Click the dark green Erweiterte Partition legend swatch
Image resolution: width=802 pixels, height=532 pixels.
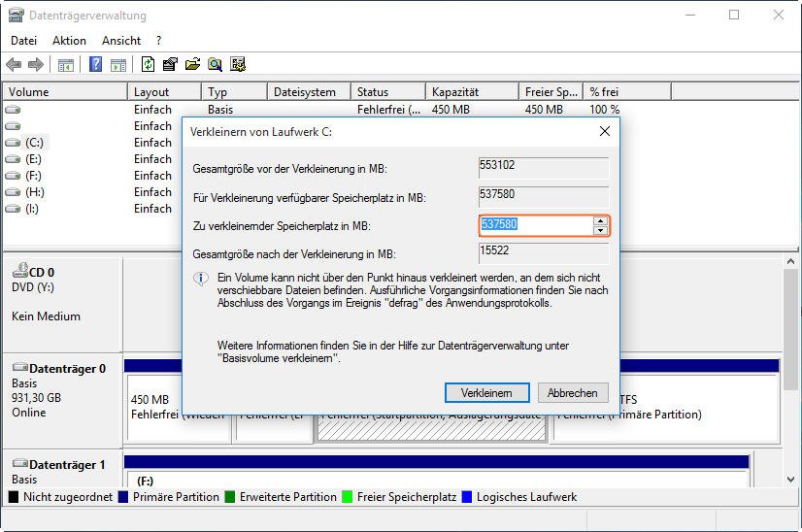[x=230, y=497]
